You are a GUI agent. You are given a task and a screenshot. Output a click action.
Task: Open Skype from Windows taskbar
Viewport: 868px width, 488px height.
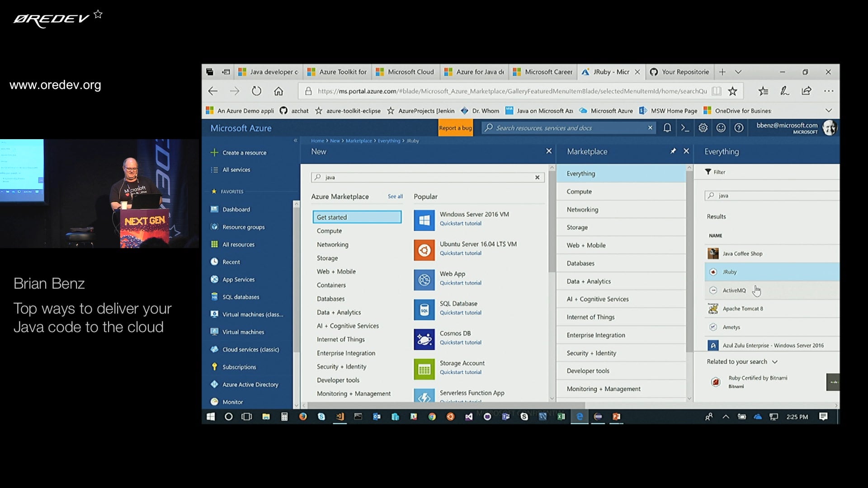coord(321,417)
